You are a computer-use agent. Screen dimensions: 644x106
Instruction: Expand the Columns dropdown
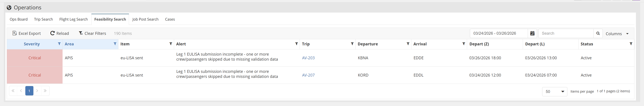(x=617, y=34)
